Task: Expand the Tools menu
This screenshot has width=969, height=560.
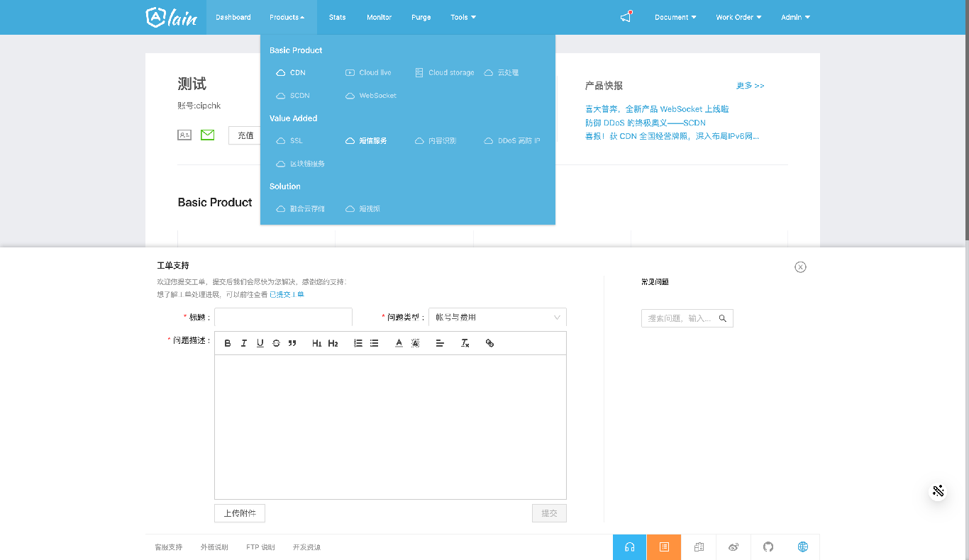Action: [463, 17]
